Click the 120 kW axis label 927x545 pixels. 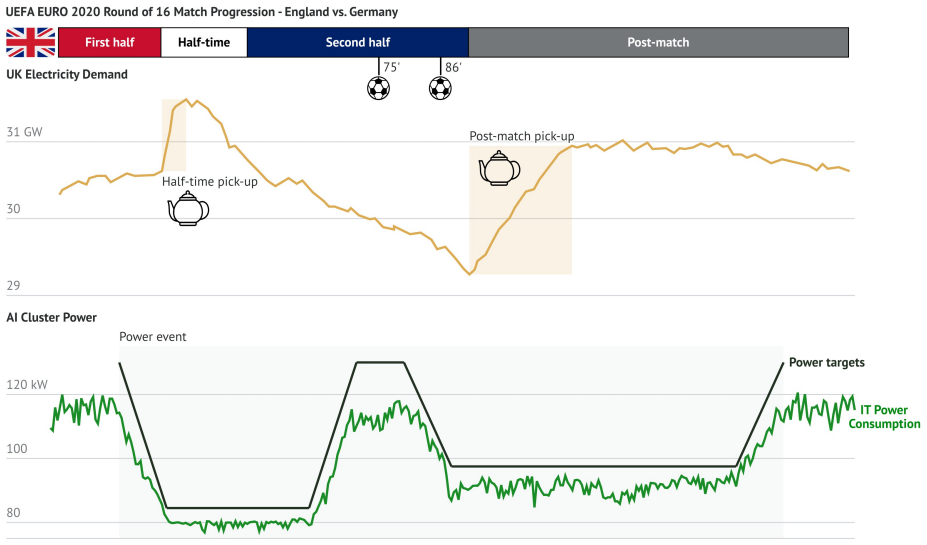tap(27, 385)
